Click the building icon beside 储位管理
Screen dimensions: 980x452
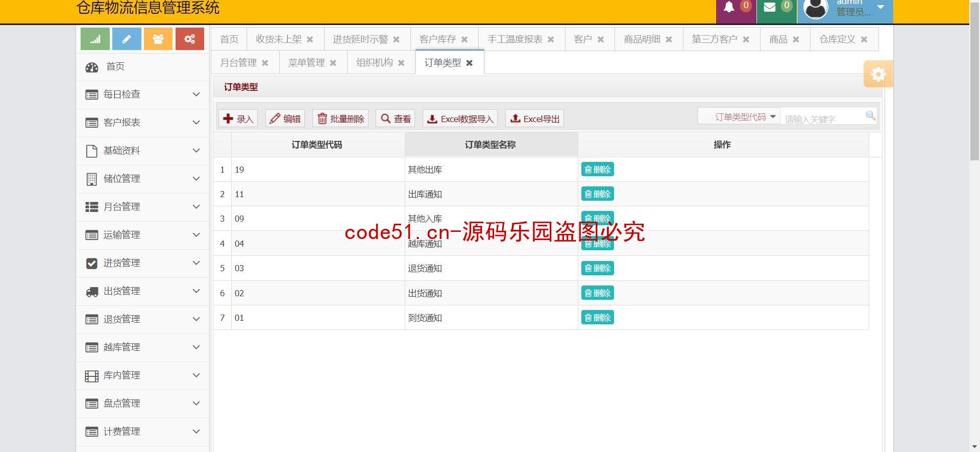(x=92, y=179)
